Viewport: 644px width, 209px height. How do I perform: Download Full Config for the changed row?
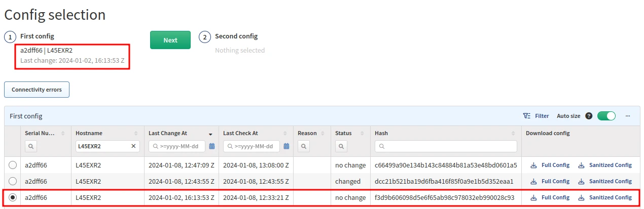pos(550,181)
